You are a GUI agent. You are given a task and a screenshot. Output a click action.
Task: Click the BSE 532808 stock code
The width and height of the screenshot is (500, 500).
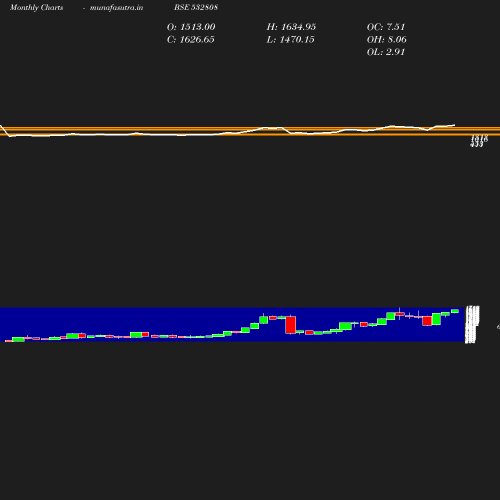pyautogui.click(x=196, y=8)
